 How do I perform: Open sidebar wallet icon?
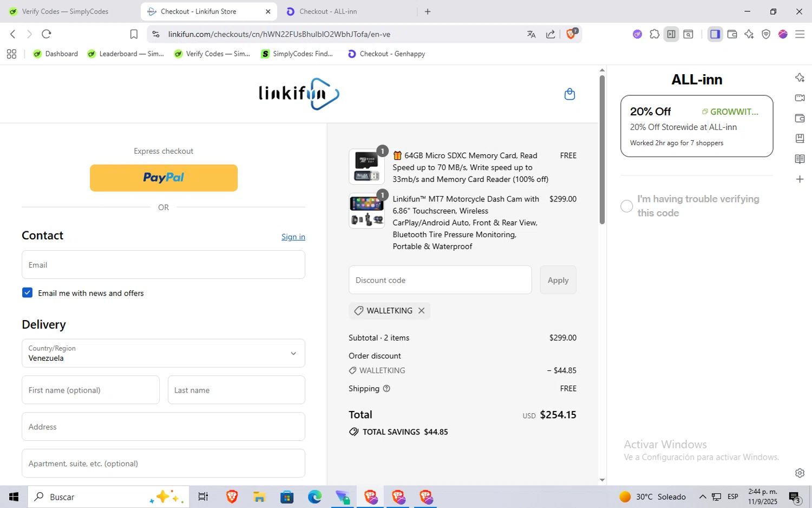(x=800, y=118)
